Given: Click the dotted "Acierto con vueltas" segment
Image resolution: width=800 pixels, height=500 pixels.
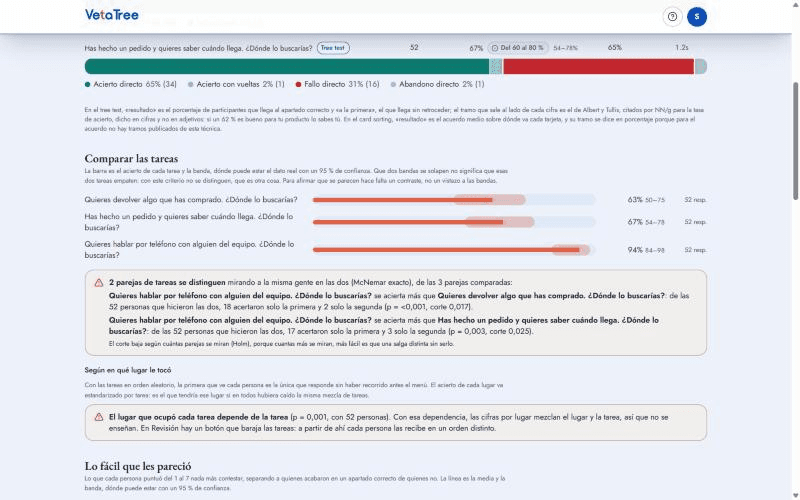Looking at the screenshot, I should point(496,66).
